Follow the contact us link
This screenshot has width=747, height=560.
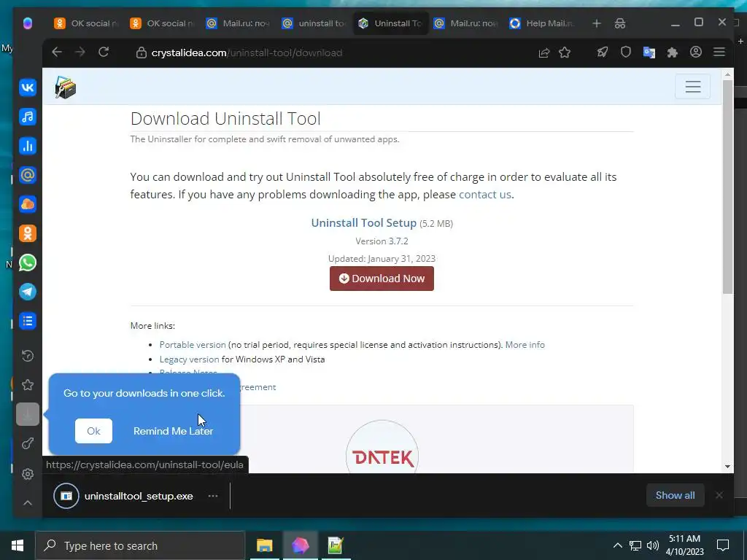tap(484, 194)
